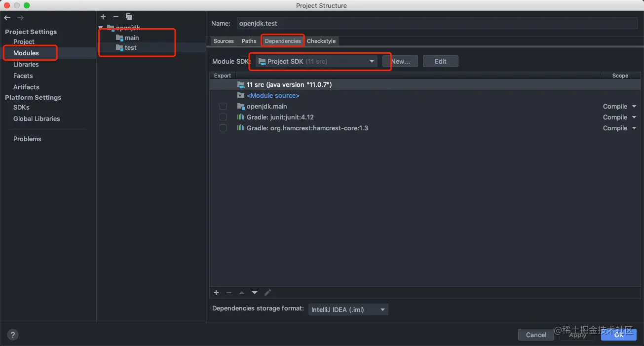This screenshot has height=346, width=644.
Task: Select the main module in tree
Action: [132, 38]
